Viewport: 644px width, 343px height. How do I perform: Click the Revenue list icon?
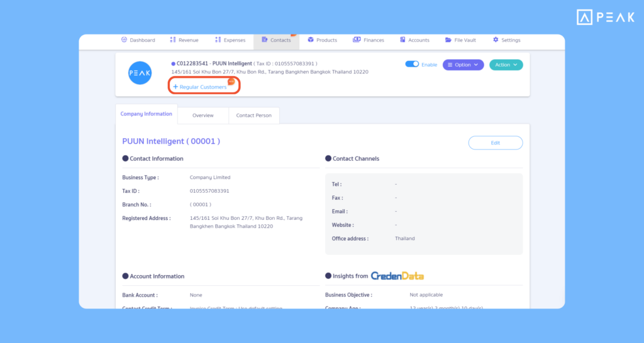pyautogui.click(x=173, y=40)
